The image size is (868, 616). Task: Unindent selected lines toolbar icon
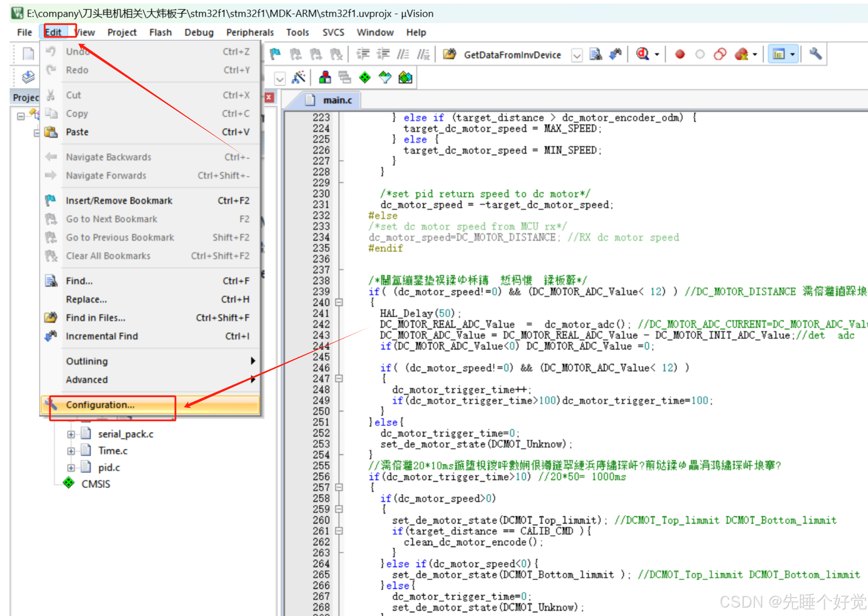coord(383,54)
